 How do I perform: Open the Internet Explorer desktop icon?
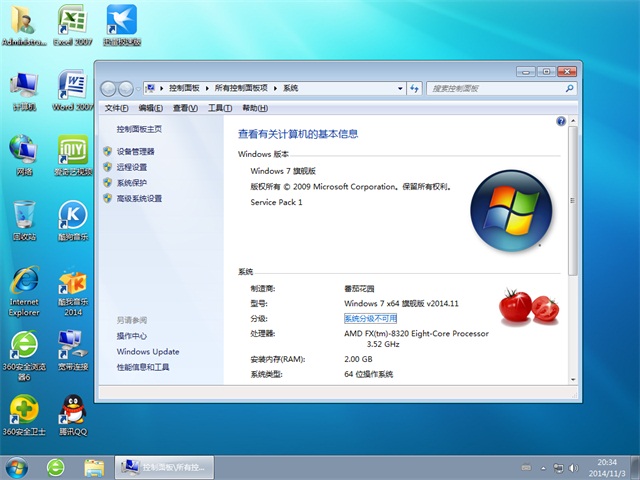click(x=24, y=291)
